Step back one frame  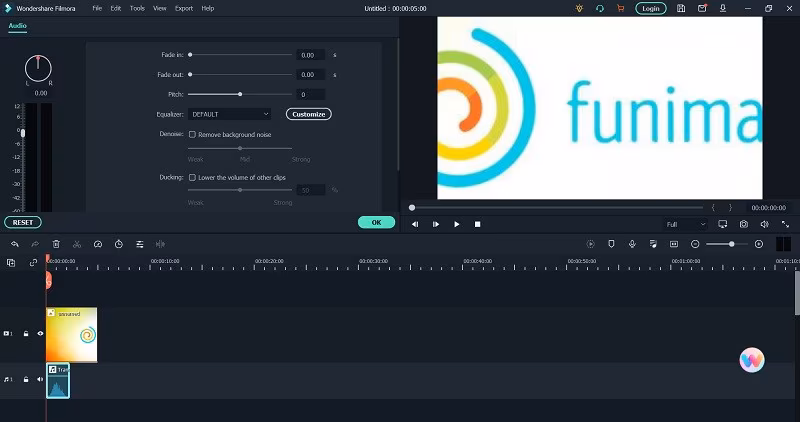[x=415, y=224]
